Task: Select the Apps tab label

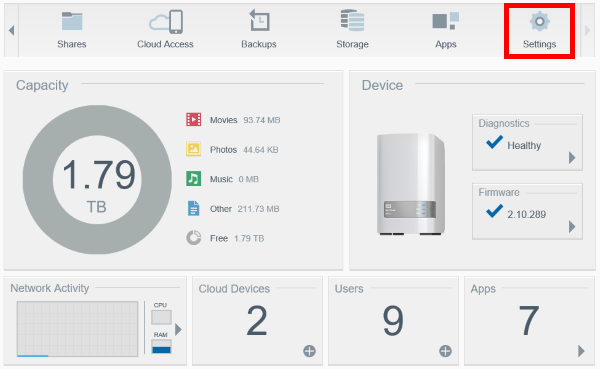Action: [x=446, y=44]
